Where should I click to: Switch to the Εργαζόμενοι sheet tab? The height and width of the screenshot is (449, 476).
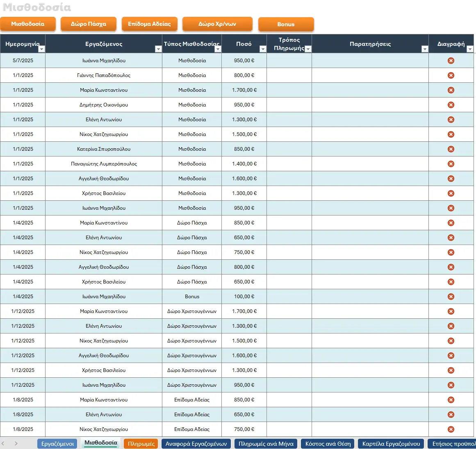(x=58, y=444)
